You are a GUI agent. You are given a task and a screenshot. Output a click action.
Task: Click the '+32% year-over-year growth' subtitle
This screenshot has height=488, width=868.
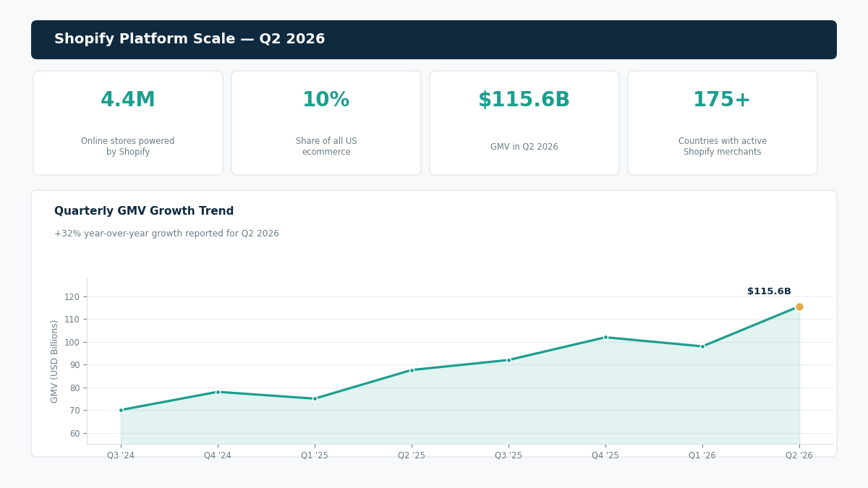click(166, 234)
